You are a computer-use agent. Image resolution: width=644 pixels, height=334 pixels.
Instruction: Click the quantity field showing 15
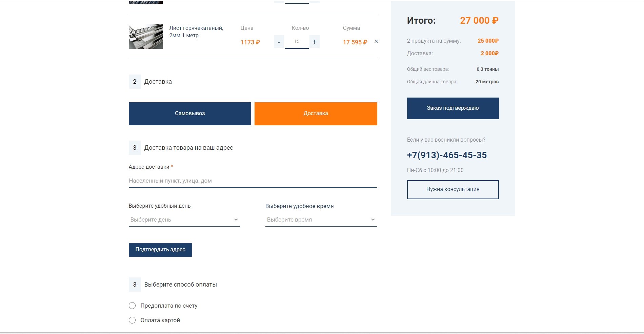tap(297, 42)
